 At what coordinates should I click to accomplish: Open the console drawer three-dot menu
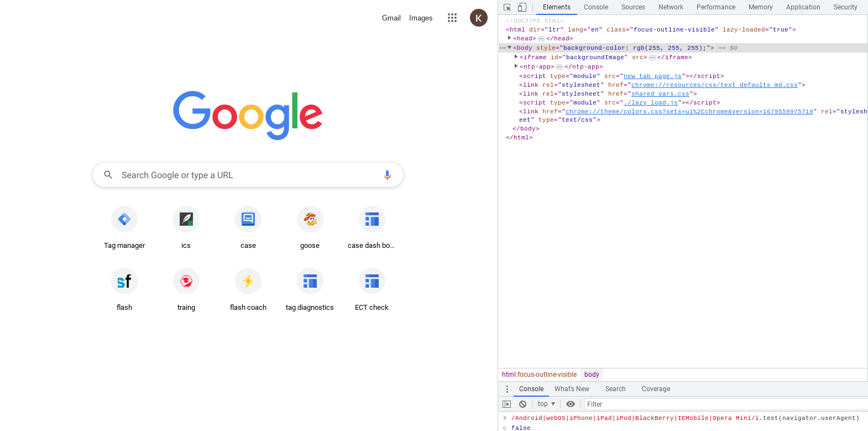tap(507, 389)
